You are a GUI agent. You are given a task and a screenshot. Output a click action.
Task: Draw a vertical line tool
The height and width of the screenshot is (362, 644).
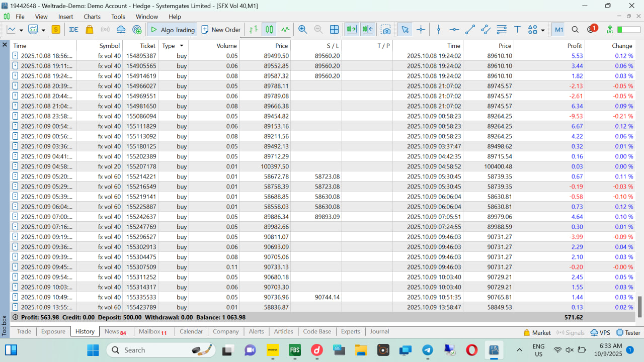(438, 30)
